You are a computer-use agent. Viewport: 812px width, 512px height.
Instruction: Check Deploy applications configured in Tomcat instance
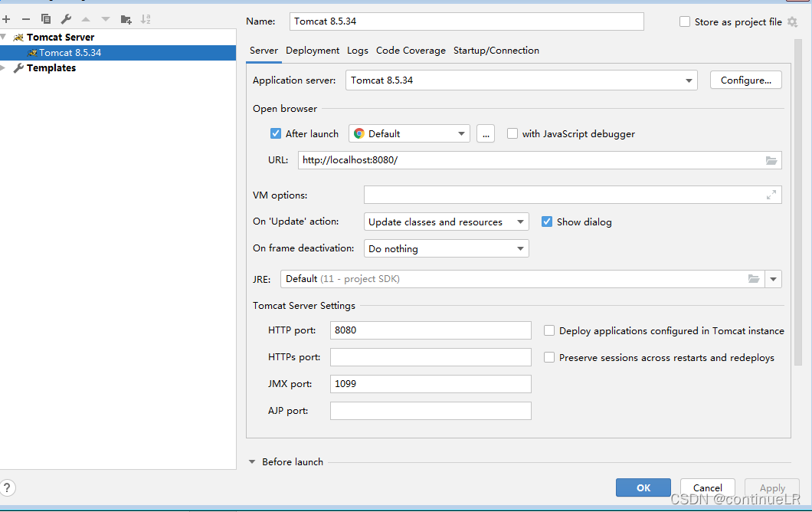[549, 330]
